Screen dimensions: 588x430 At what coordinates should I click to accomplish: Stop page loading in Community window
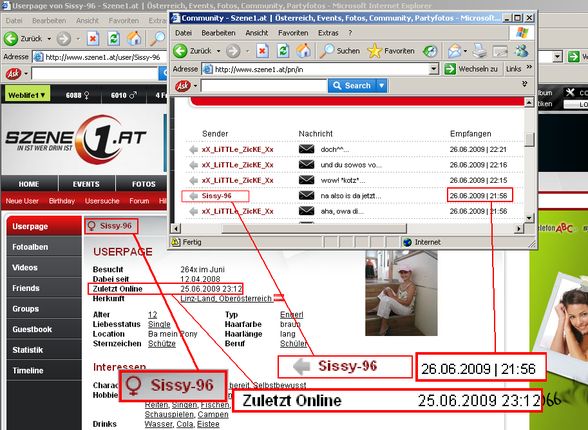[x=262, y=51]
